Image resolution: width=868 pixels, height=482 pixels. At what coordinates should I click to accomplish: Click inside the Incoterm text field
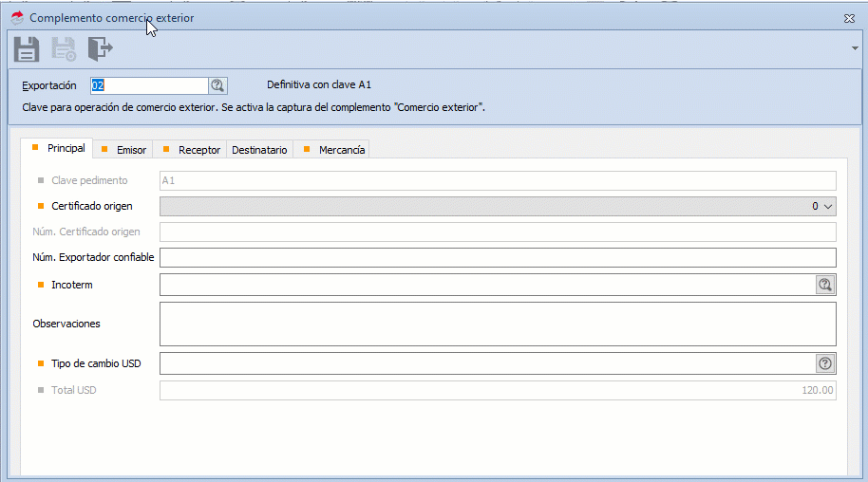(486, 285)
